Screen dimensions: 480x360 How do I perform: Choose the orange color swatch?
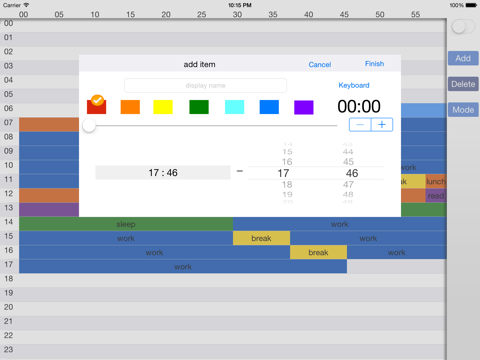tap(130, 107)
